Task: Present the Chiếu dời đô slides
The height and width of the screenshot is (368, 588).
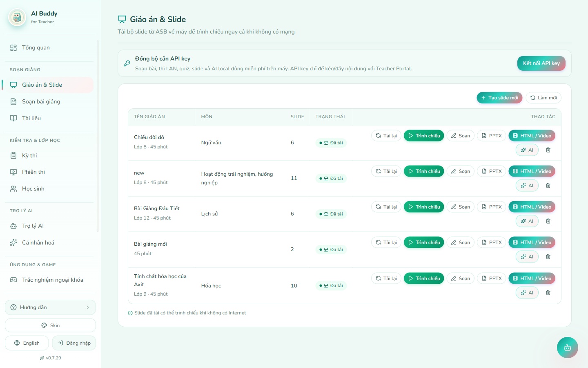Action: coord(424,136)
